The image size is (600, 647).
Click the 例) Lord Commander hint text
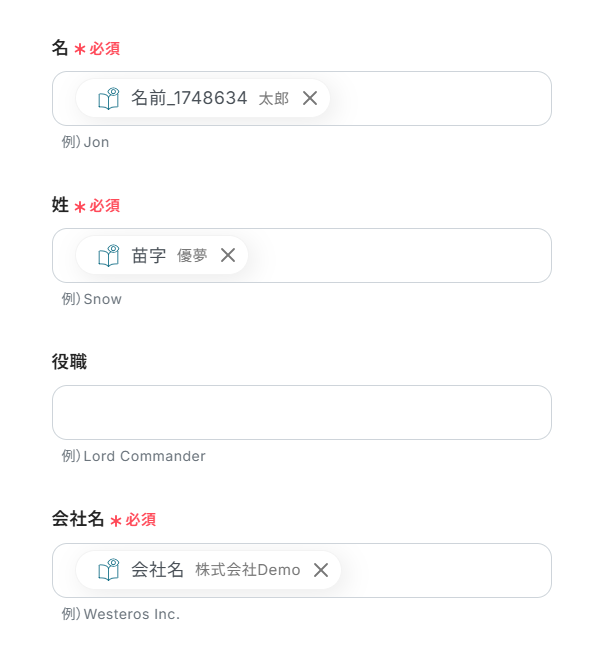coord(133,456)
